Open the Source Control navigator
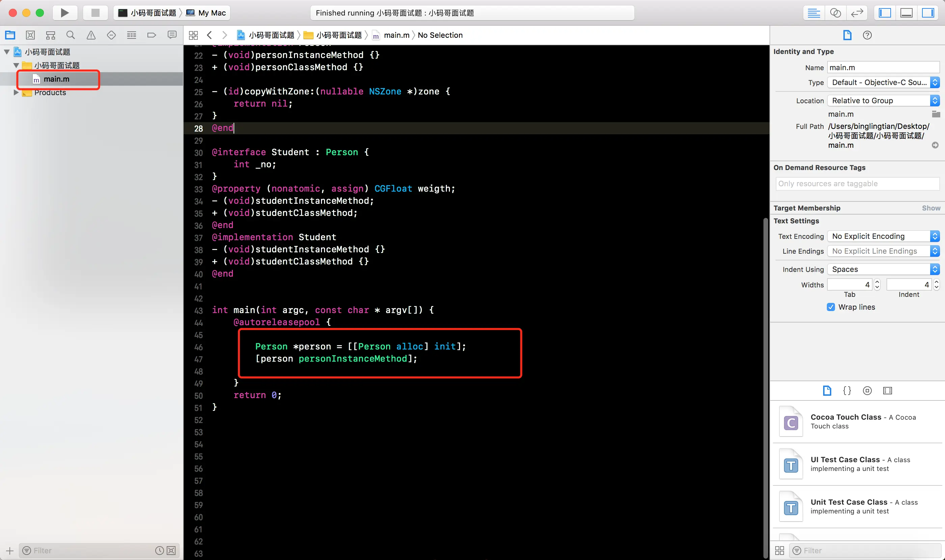The width and height of the screenshot is (945, 560). 30,35
